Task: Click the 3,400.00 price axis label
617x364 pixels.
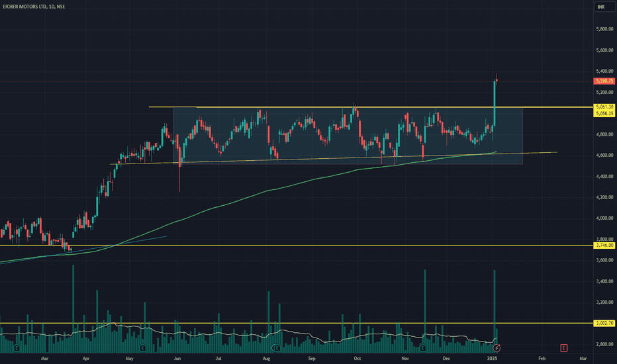Action: point(604,281)
